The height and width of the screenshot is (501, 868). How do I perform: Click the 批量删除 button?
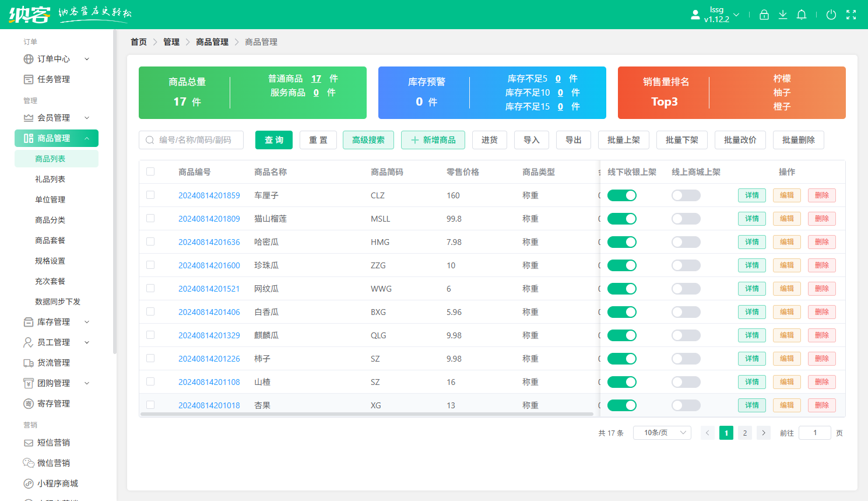[799, 140]
